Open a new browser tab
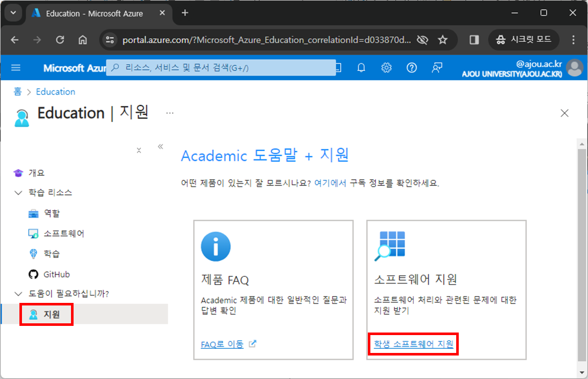The width and height of the screenshot is (588, 379). [185, 13]
